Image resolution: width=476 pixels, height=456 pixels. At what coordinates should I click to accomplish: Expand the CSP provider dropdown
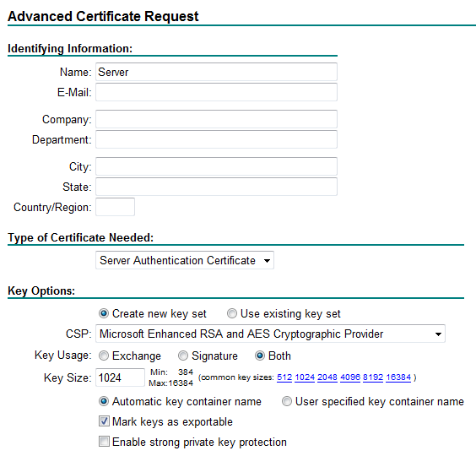(x=270, y=334)
